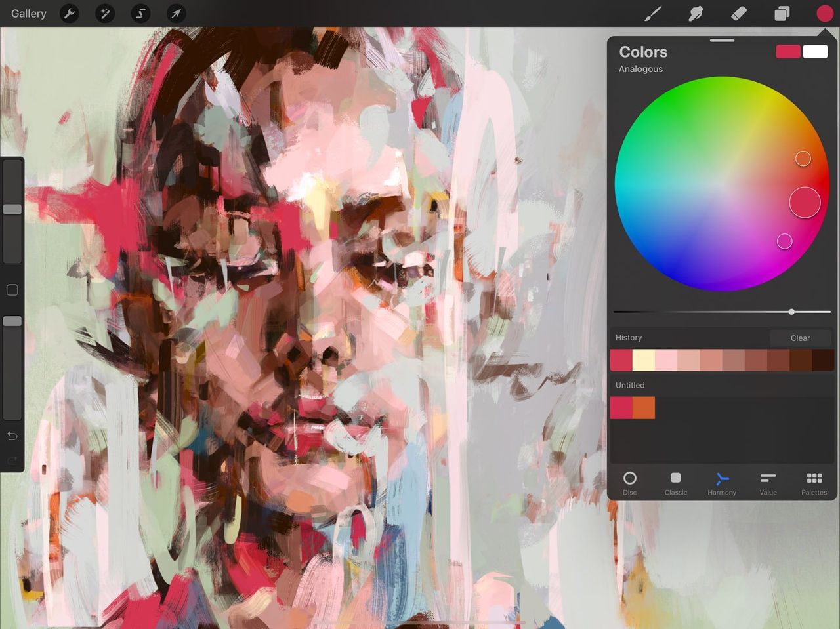Image resolution: width=840 pixels, height=629 pixels.
Task: Open the Analogous harmony mode menu
Action: point(640,69)
